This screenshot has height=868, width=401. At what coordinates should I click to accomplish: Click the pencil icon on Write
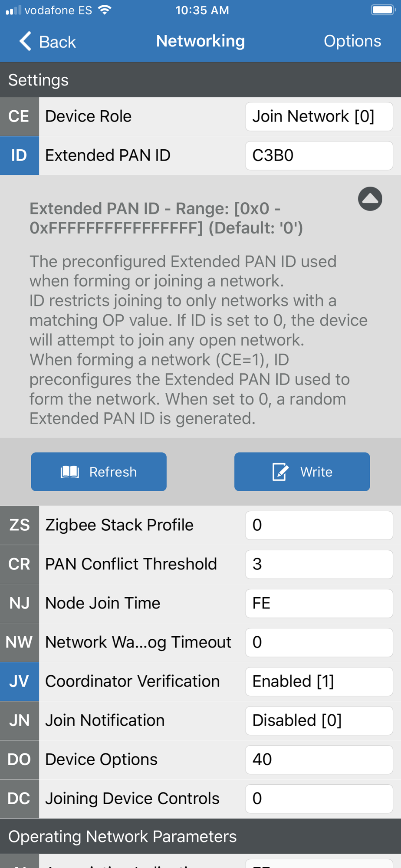pos(280,472)
